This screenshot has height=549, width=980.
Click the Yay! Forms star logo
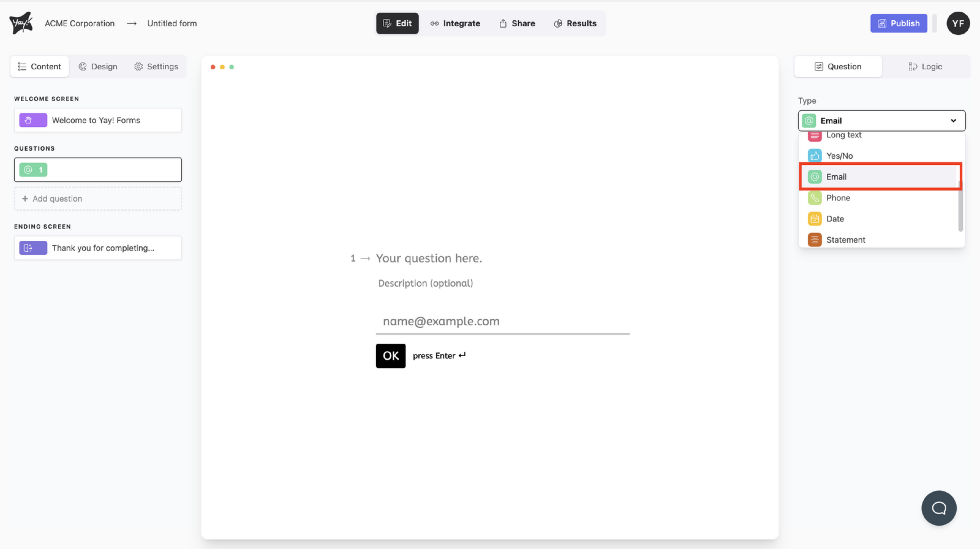click(x=21, y=23)
